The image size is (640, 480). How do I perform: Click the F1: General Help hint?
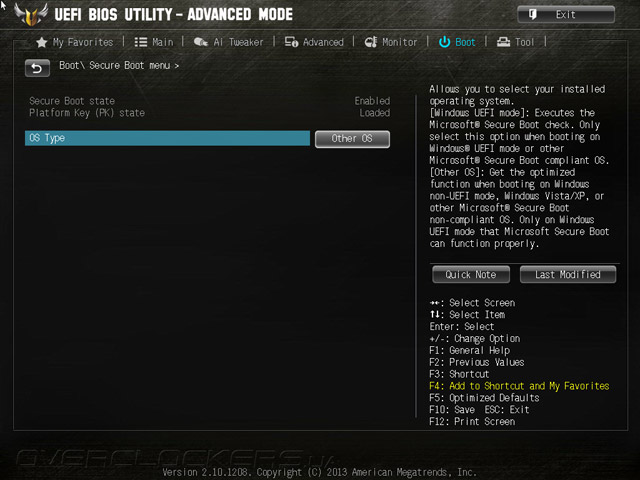[x=469, y=350]
